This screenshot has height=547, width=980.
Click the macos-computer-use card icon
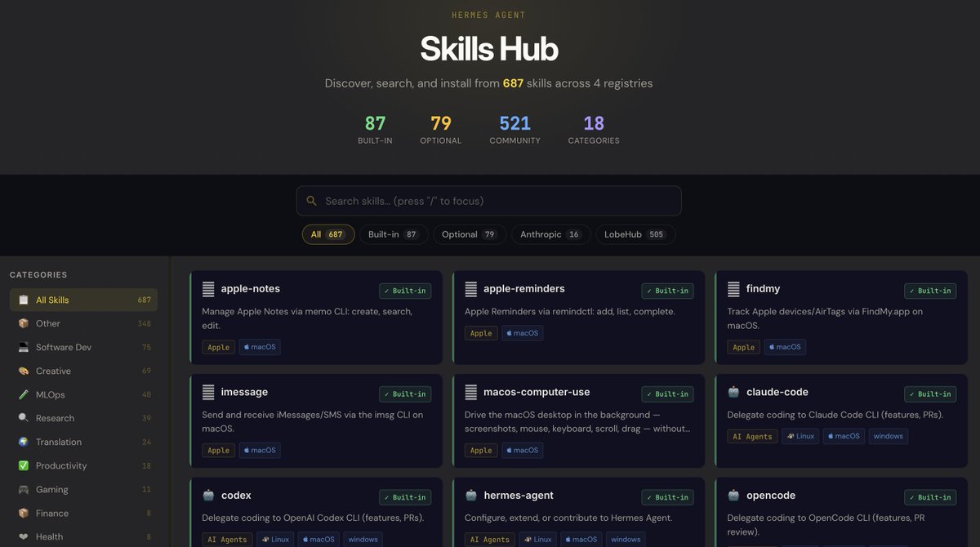[x=471, y=392]
